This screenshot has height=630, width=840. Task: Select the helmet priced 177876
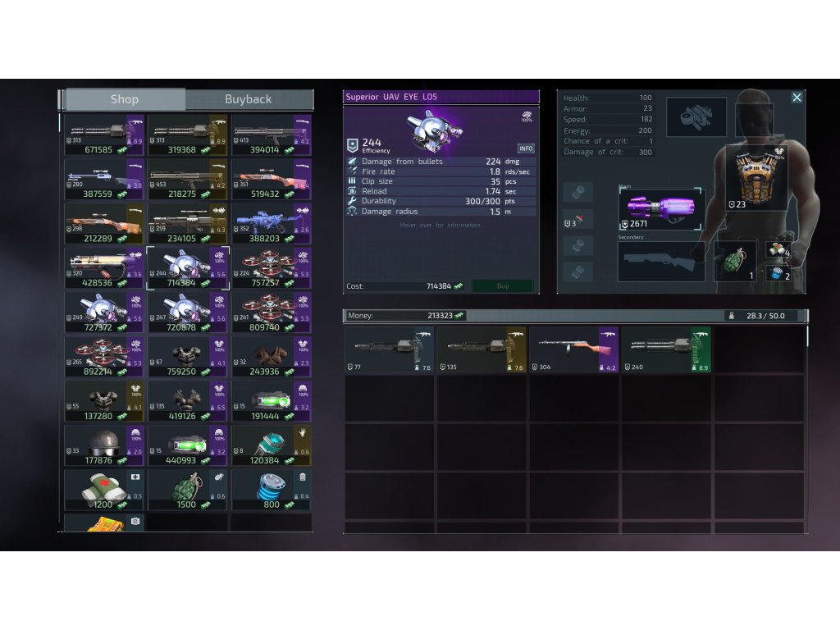pos(104,445)
